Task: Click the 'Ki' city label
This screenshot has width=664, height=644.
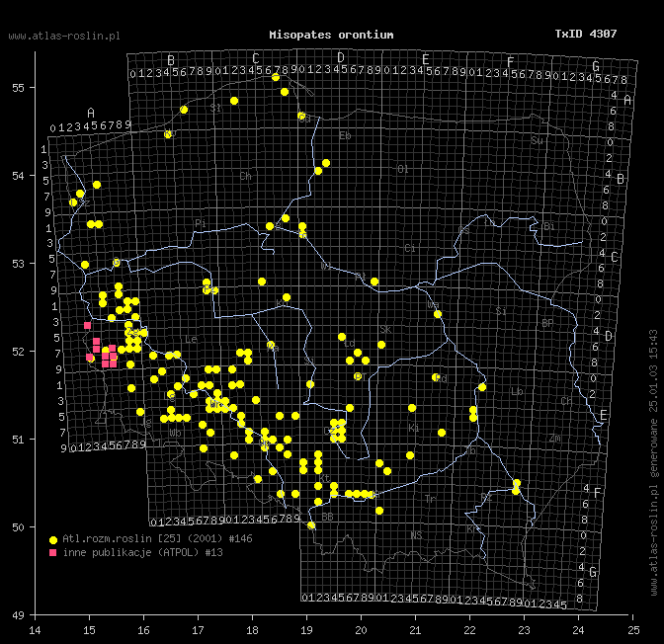Action: (414, 428)
